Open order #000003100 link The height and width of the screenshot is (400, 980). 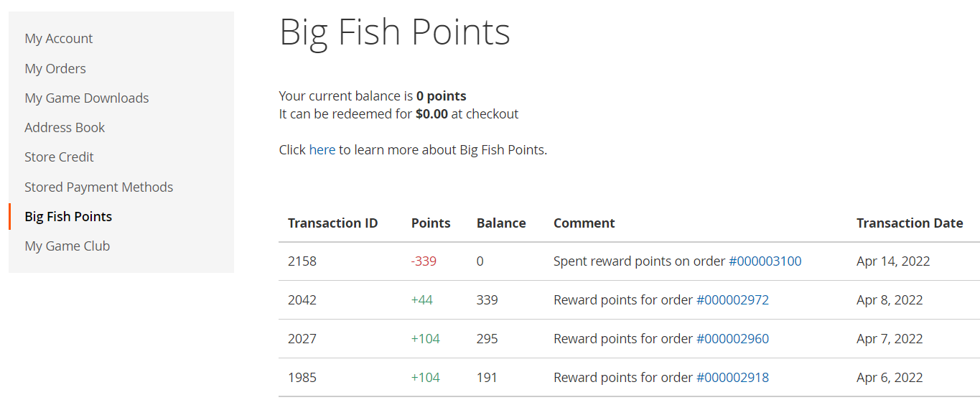point(765,261)
